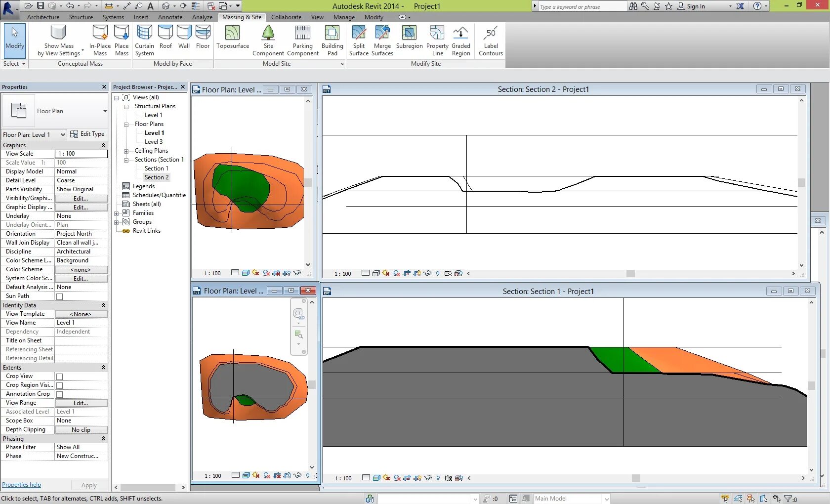This screenshot has height=504, width=830.
Task: Expand the Ceiling Plans tree node
Action: (x=126, y=151)
